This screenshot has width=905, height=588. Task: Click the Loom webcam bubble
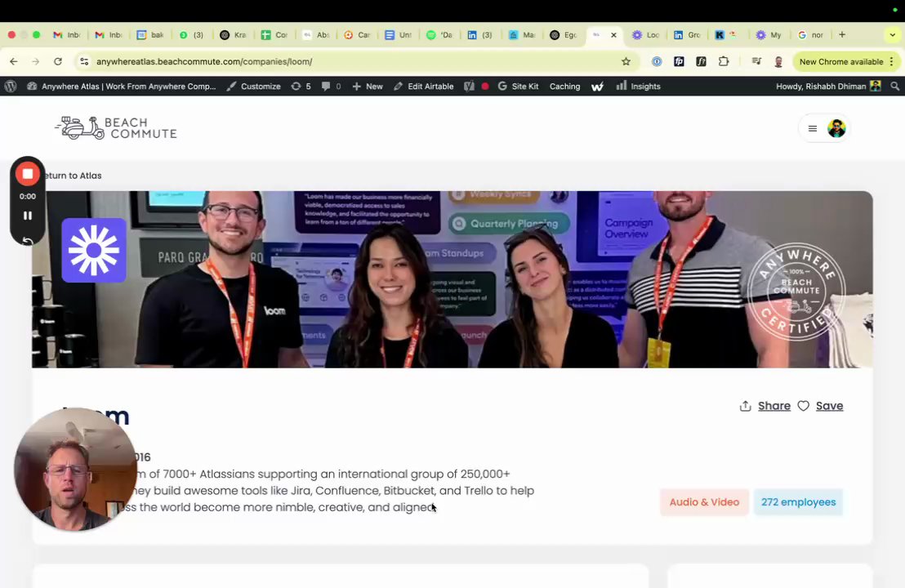75,469
